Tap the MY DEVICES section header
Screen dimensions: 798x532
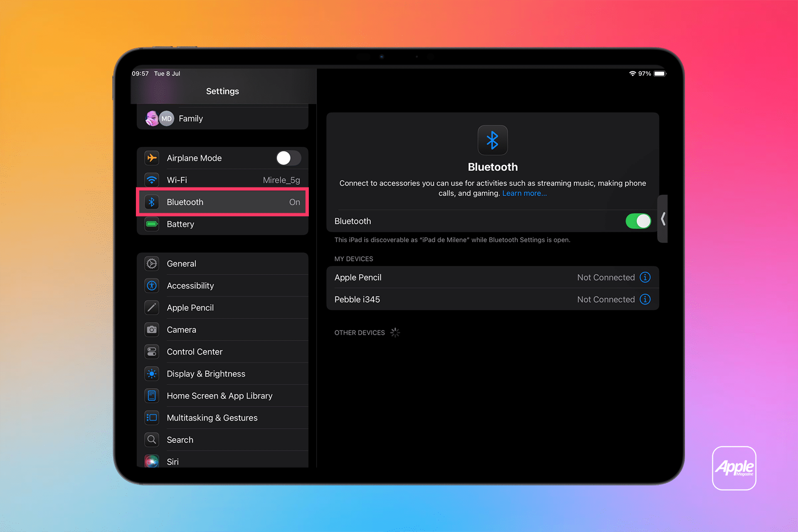click(354, 259)
